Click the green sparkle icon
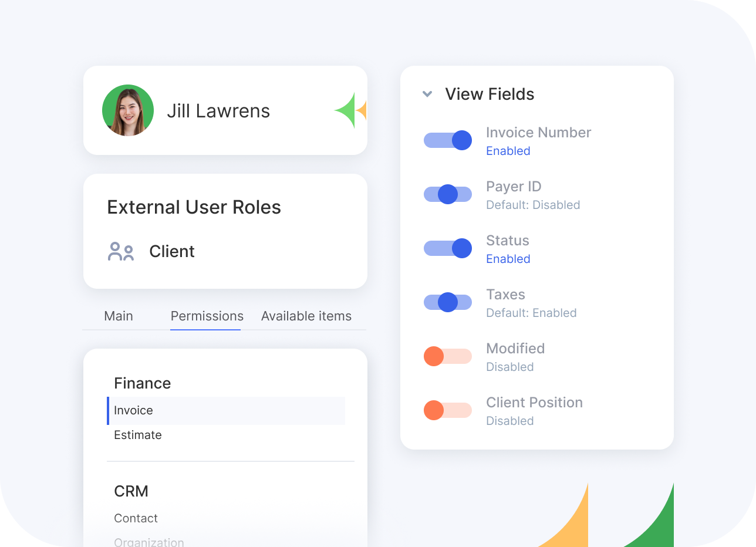The height and width of the screenshot is (547, 756). coord(346,110)
